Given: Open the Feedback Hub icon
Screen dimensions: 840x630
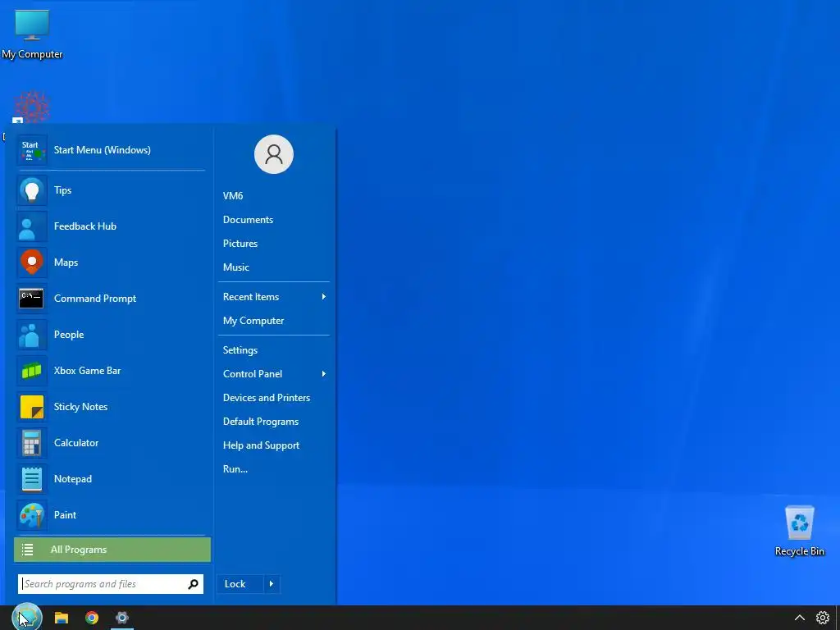Looking at the screenshot, I should point(32,226).
